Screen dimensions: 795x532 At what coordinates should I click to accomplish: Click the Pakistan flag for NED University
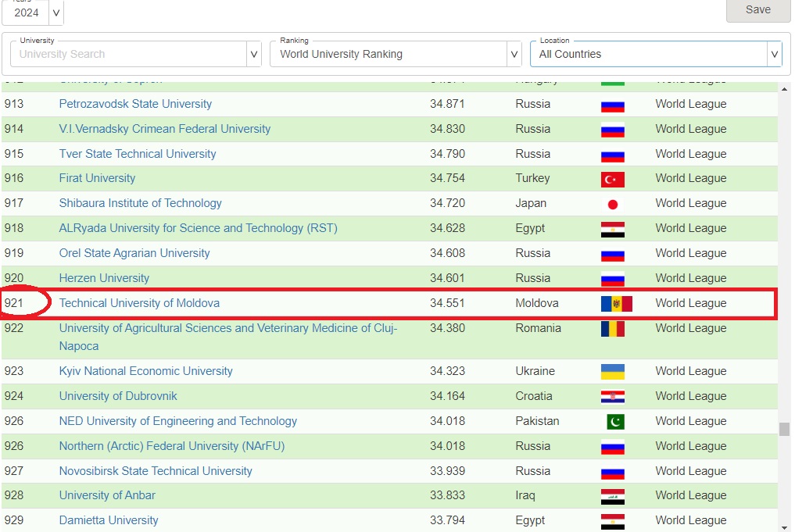point(615,422)
